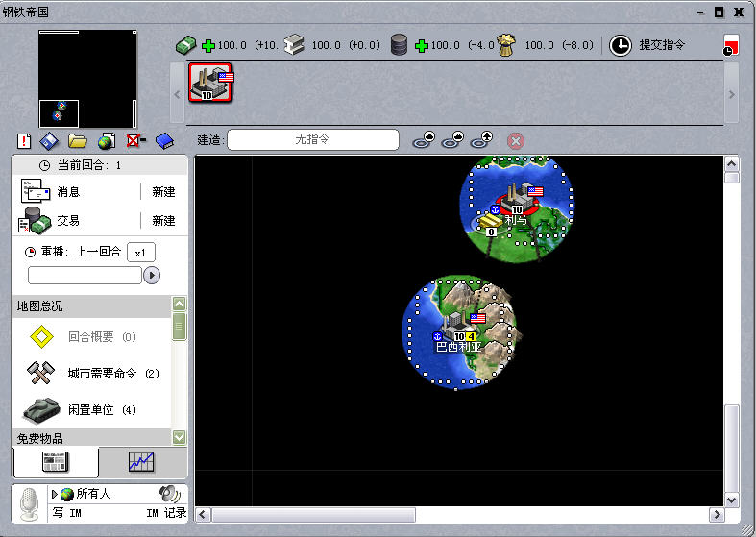Click the green plus beside oil barrel
The width and height of the screenshot is (756, 537).
tap(422, 46)
